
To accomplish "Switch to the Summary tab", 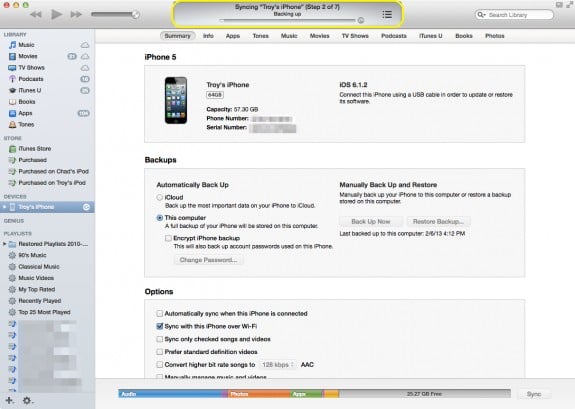I will pos(177,36).
